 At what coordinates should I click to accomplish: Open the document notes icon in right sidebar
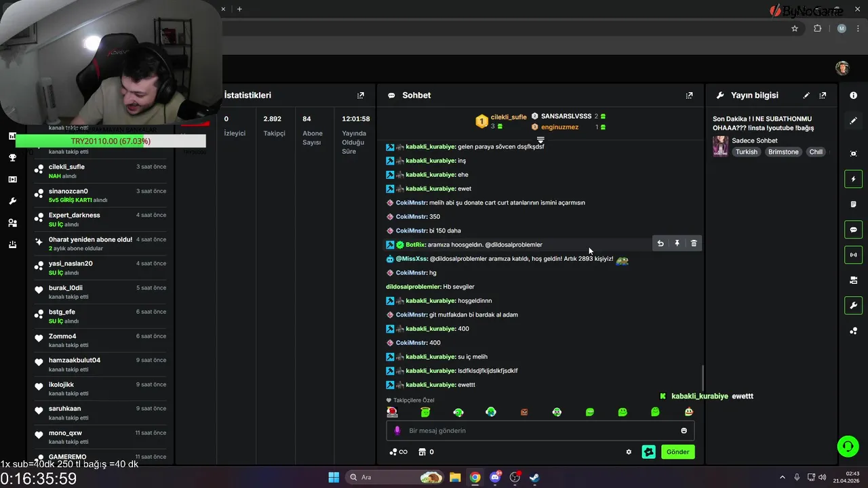coord(853,204)
